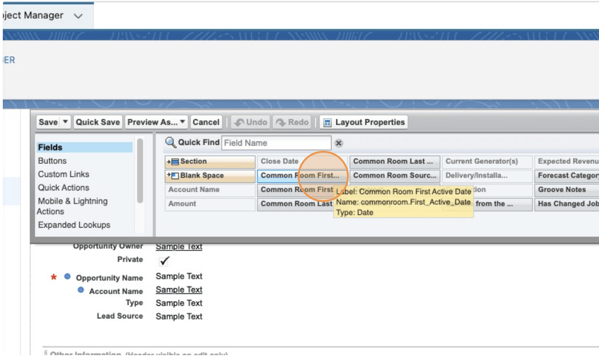Viewport: 599px width, 364px height.
Task: Click the Save button
Action: tap(48, 122)
